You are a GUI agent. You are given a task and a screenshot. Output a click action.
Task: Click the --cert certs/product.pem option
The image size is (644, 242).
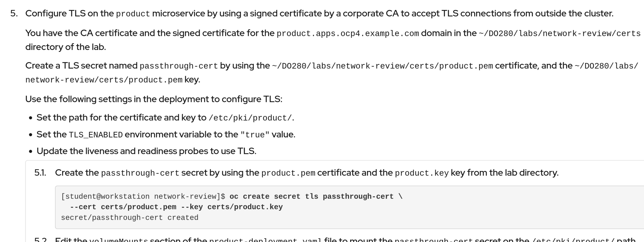123,207
